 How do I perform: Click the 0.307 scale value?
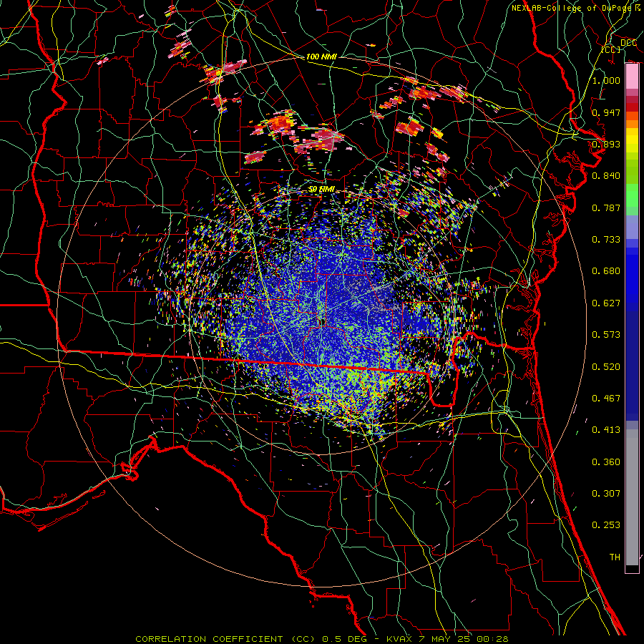pos(606,494)
